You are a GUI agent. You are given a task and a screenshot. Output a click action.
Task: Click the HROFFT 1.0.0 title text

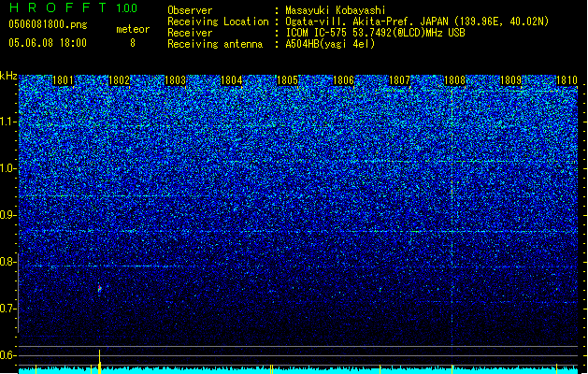pyautogui.click(x=74, y=7)
